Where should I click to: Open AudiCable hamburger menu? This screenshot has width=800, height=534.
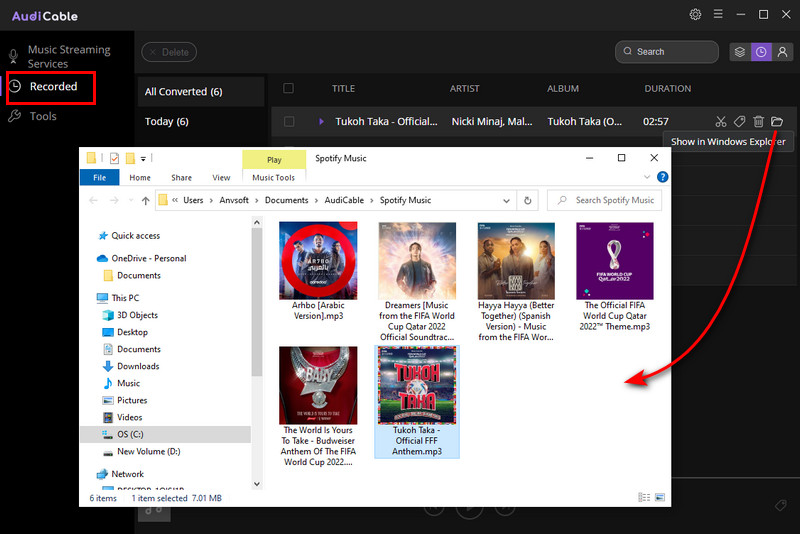[x=718, y=14]
